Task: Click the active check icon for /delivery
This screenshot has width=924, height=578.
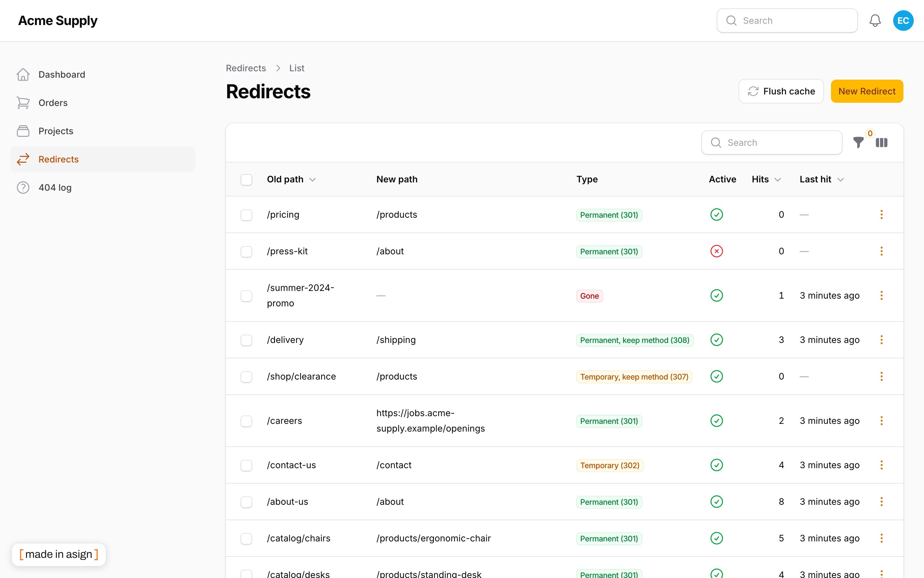Action: [x=717, y=340]
